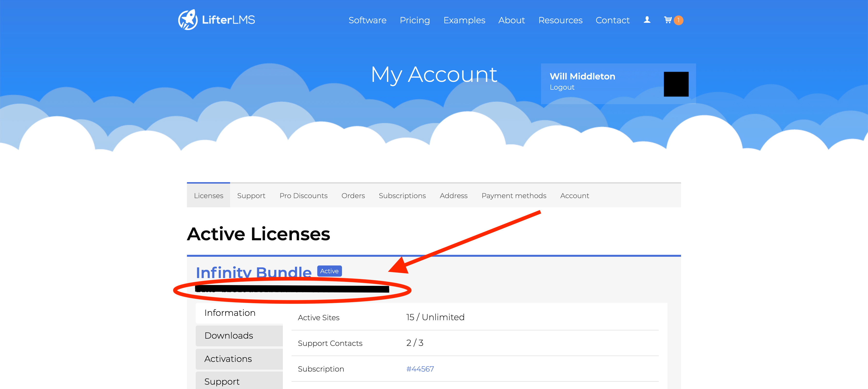Viewport: 868px width, 389px height.
Task: Click the '2 / 3' support contacts value
Action: pyautogui.click(x=414, y=343)
